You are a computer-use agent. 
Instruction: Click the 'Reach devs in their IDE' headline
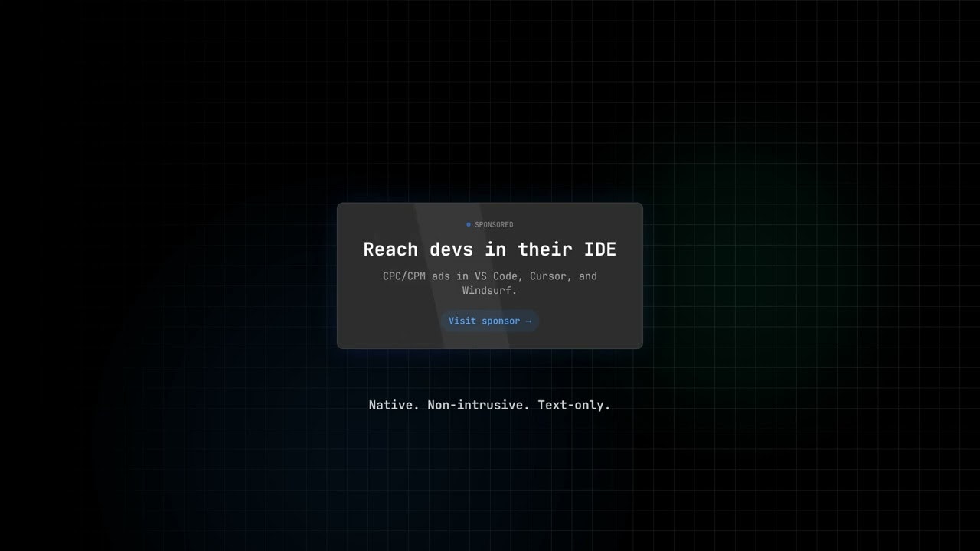click(490, 249)
